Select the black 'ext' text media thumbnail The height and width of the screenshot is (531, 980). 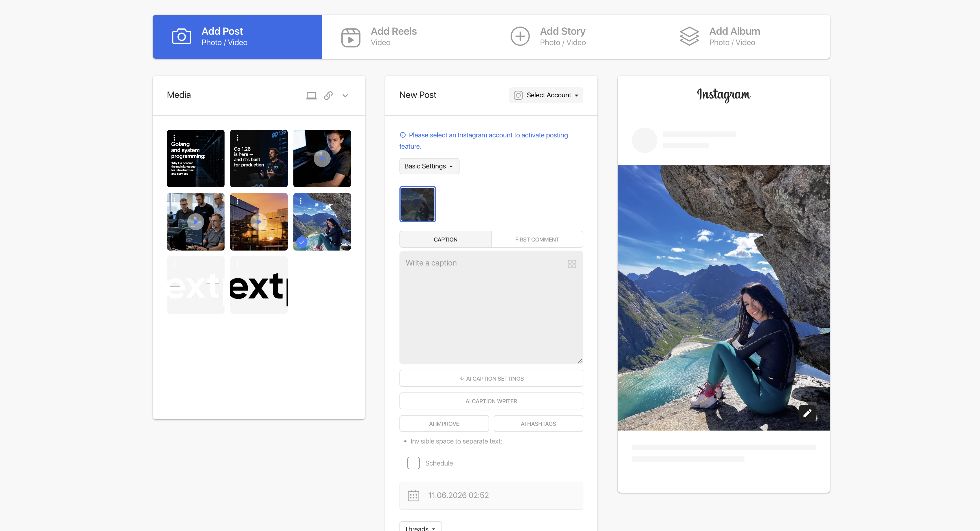pos(259,285)
